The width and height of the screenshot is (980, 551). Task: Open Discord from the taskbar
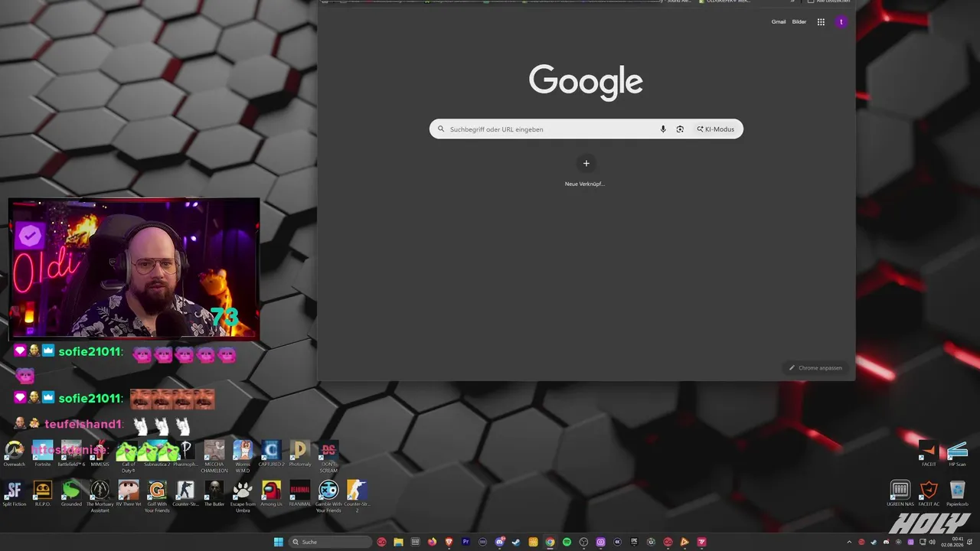coord(499,543)
